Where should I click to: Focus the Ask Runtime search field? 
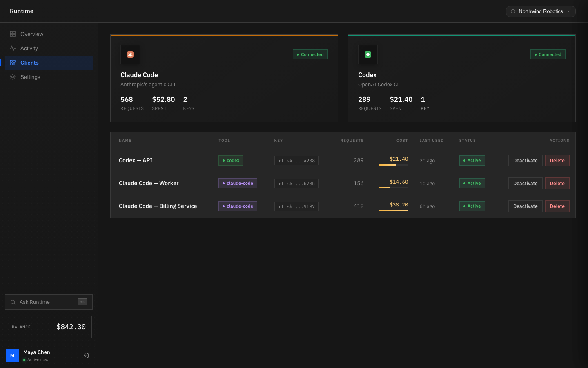point(49,302)
